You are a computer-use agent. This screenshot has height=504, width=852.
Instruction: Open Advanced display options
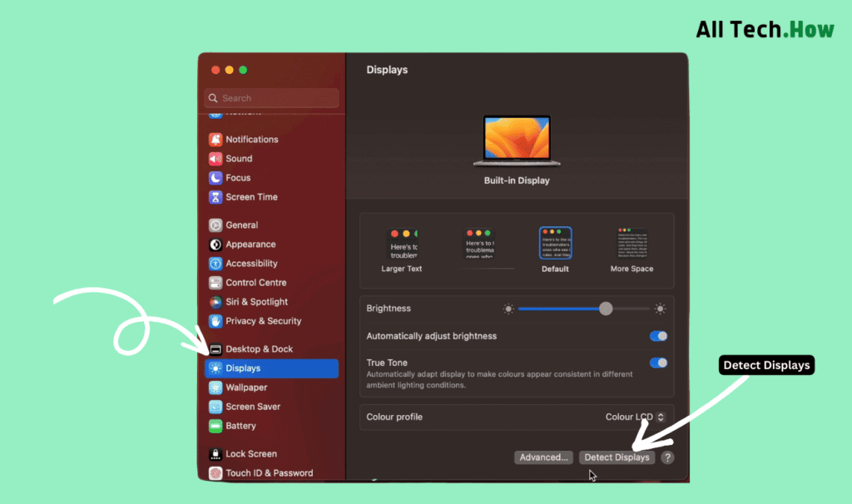[543, 457]
